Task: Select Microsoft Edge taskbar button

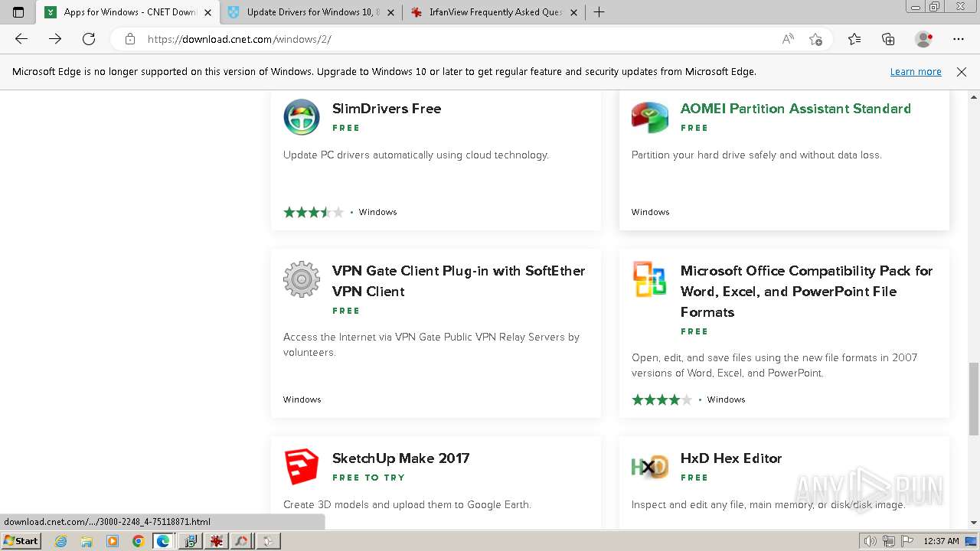Action: click(x=163, y=541)
